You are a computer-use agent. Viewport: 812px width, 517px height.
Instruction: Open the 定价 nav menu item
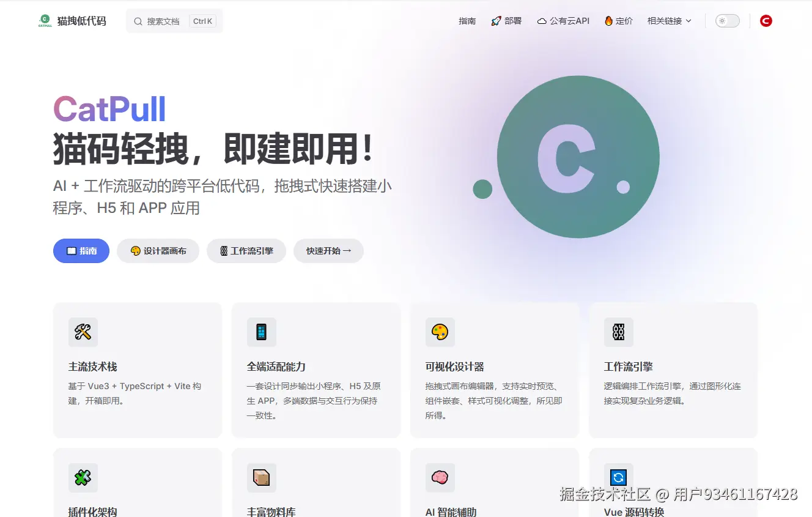click(x=619, y=21)
